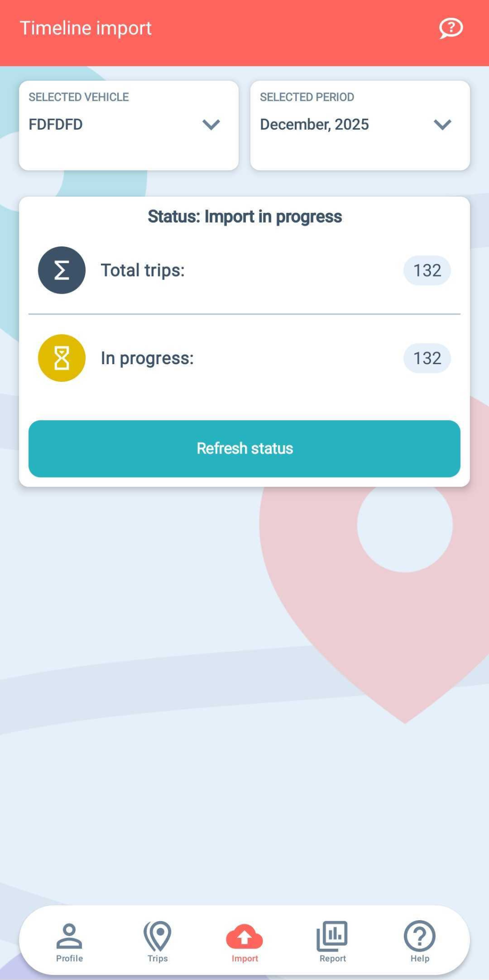The width and height of the screenshot is (489, 980).
Task: Tap the In progress count badge
Action: pos(427,358)
